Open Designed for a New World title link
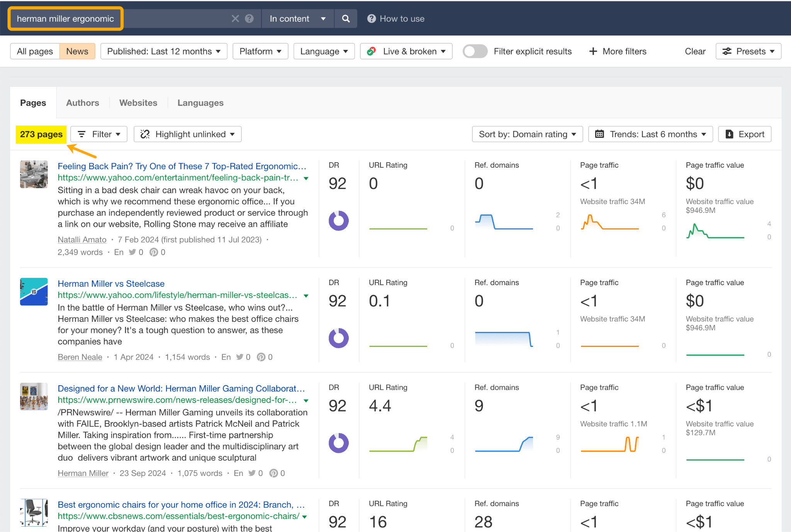The height and width of the screenshot is (532, 791). [182, 389]
